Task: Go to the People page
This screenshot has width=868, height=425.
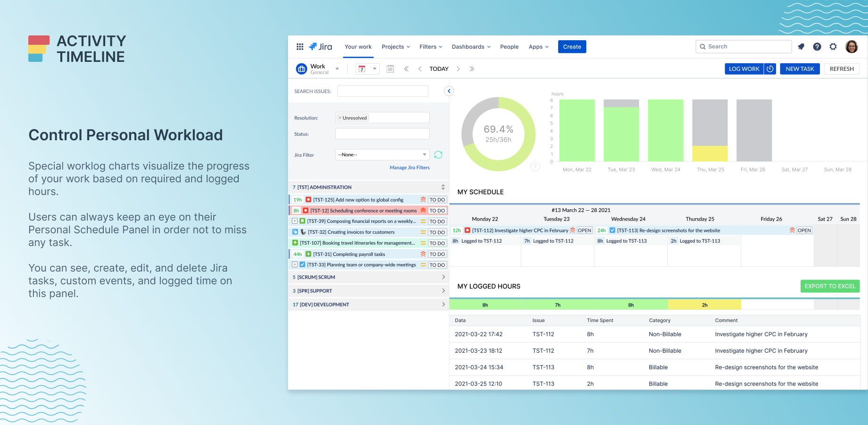Action: (509, 47)
